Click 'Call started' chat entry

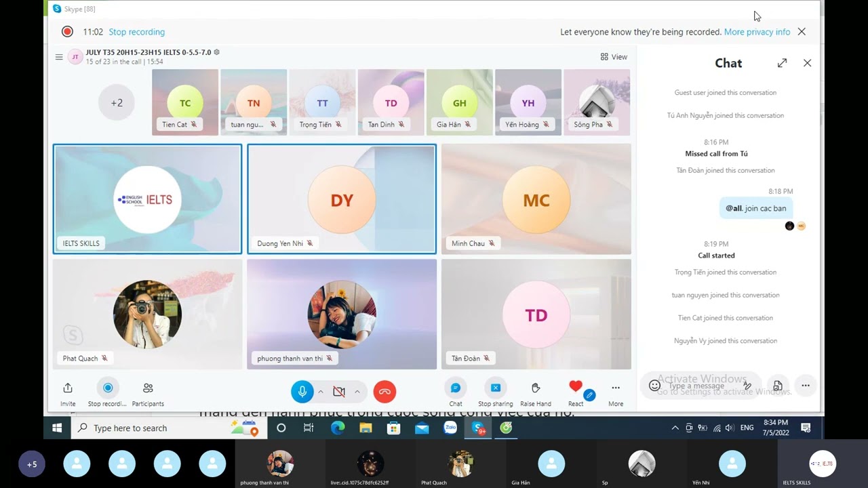tap(716, 256)
